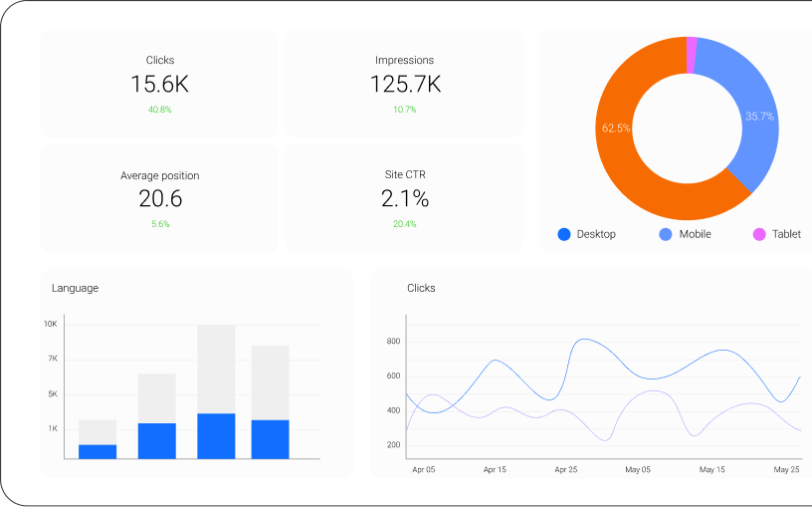
Task: Select the Desktop legend label
Action: click(x=596, y=234)
